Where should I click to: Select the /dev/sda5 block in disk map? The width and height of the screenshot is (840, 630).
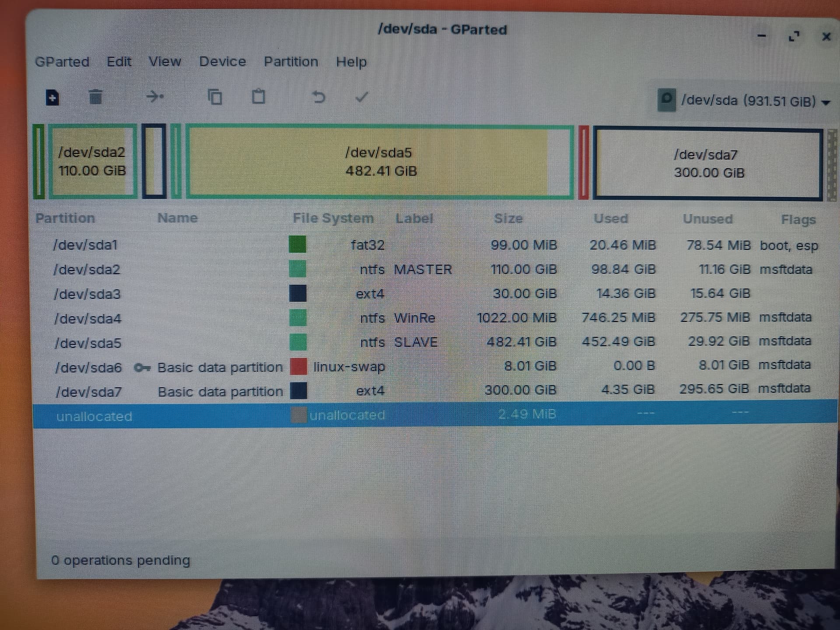click(380, 162)
